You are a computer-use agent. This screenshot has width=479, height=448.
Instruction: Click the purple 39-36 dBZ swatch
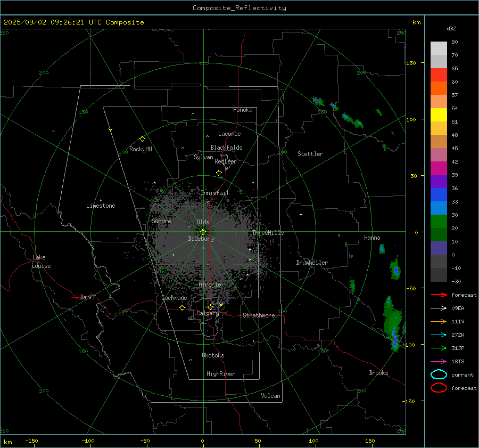[x=439, y=182]
